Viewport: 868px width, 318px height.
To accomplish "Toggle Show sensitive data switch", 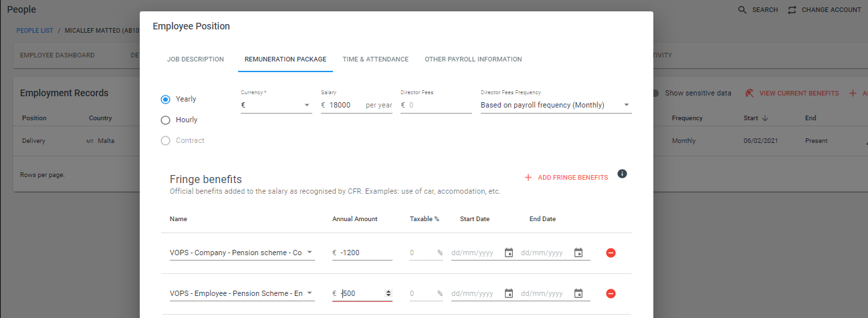I will (656, 94).
